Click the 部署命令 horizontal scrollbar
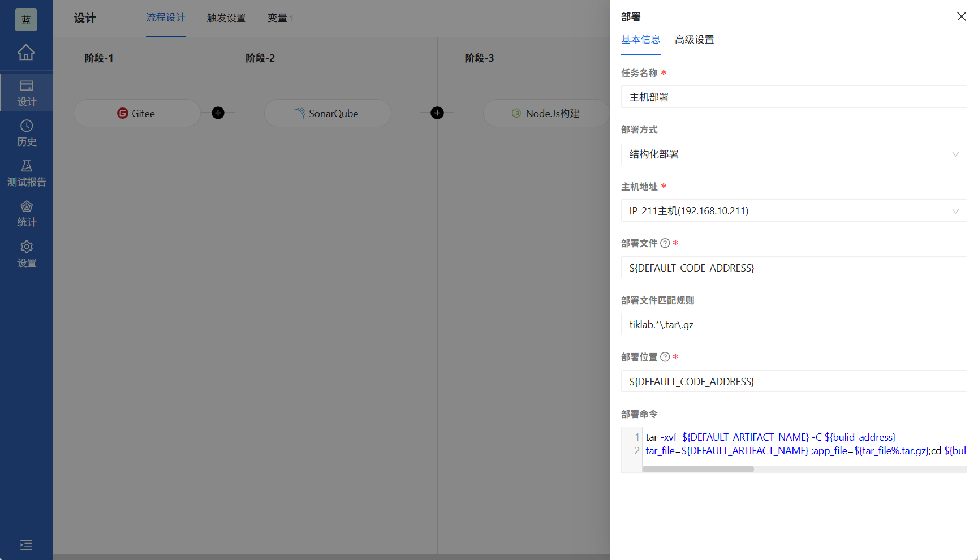Image resolution: width=978 pixels, height=560 pixels. coord(698,469)
